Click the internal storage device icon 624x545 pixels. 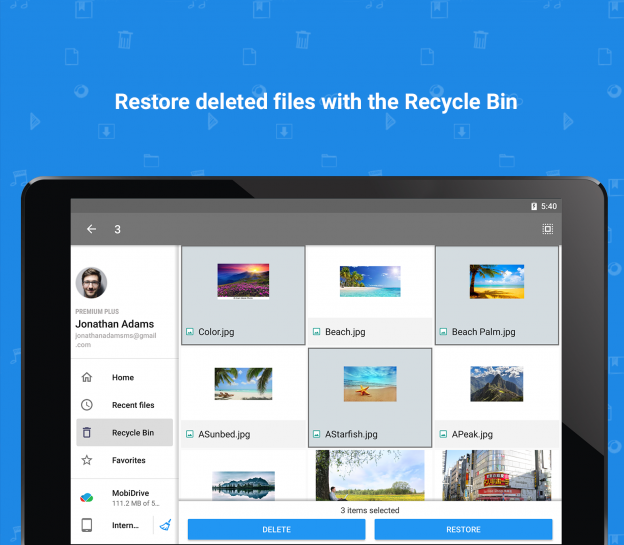87,525
